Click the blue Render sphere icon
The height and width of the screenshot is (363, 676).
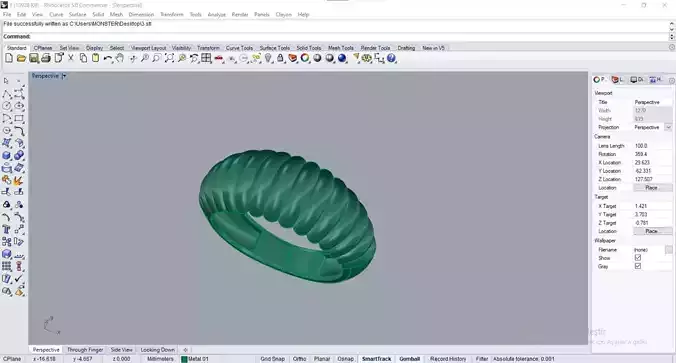pos(342,58)
